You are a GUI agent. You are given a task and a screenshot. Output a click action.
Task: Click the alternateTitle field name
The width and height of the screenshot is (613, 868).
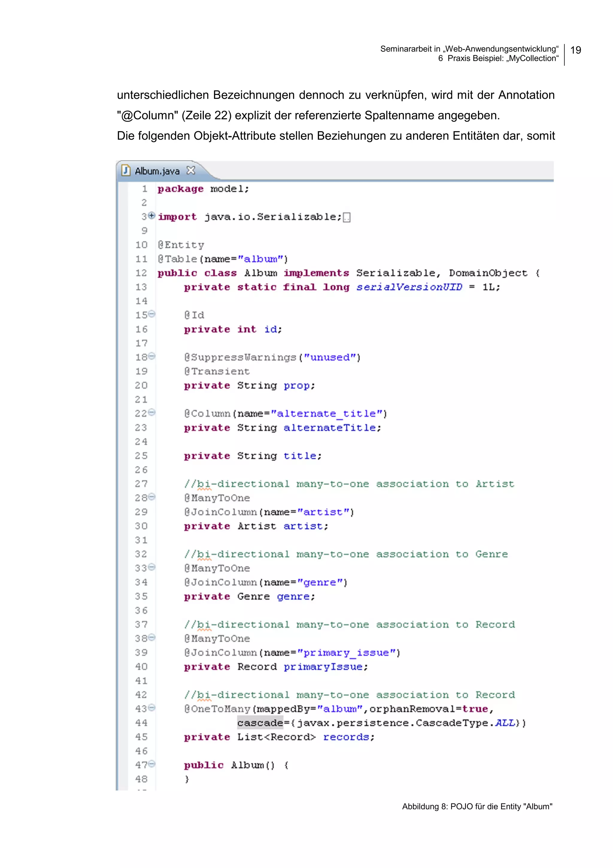(330, 428)
